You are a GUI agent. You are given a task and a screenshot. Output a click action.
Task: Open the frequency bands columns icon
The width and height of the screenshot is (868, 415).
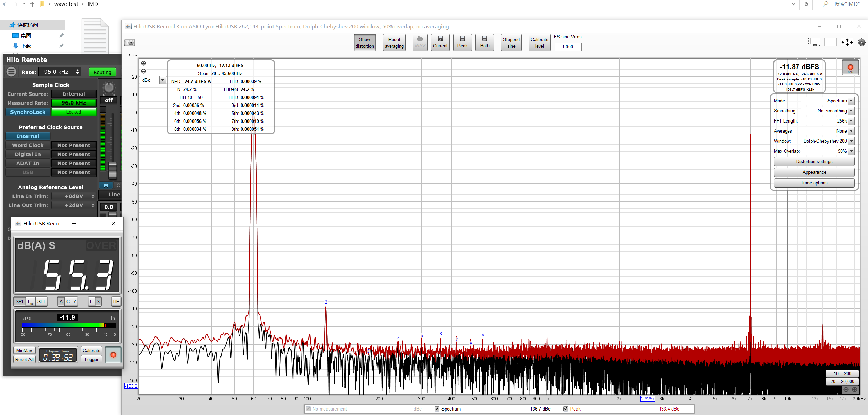(830, 42)
